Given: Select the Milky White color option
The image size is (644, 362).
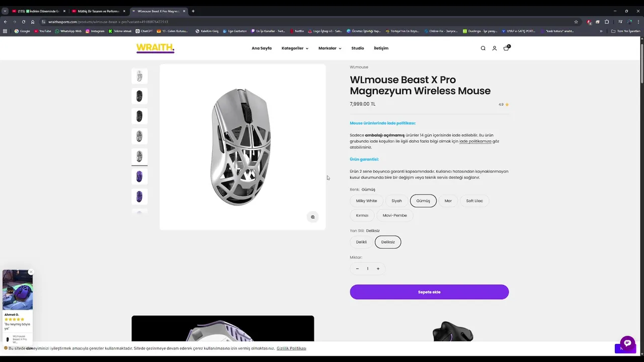Looking at the screenshot, I should (366, 201).
